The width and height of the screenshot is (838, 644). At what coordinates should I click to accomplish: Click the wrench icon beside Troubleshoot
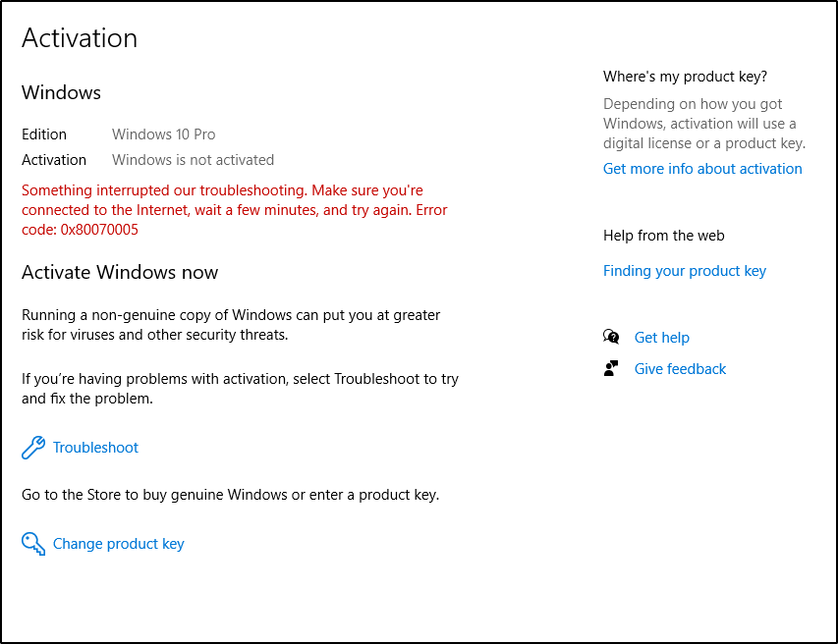coord(33,448)
